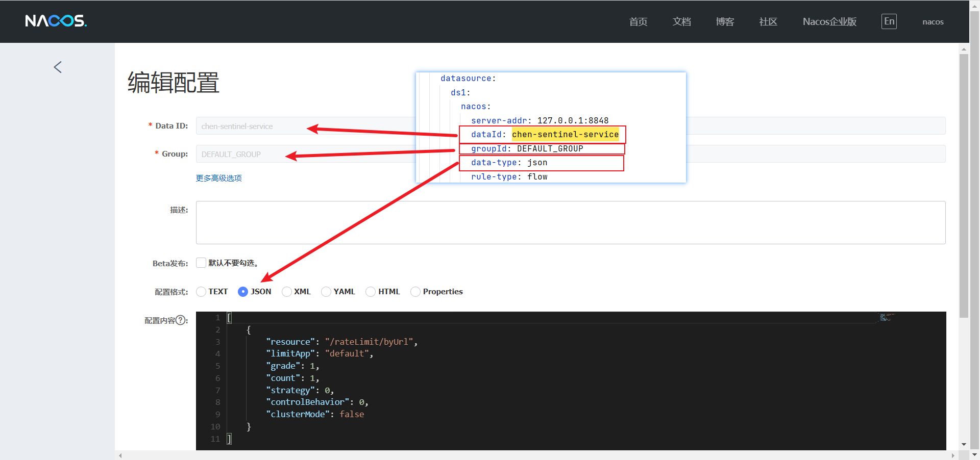Open the 文档 menu item
Image resolution: width=980 pixels, height=460 pixels.
tap(681, 21)
